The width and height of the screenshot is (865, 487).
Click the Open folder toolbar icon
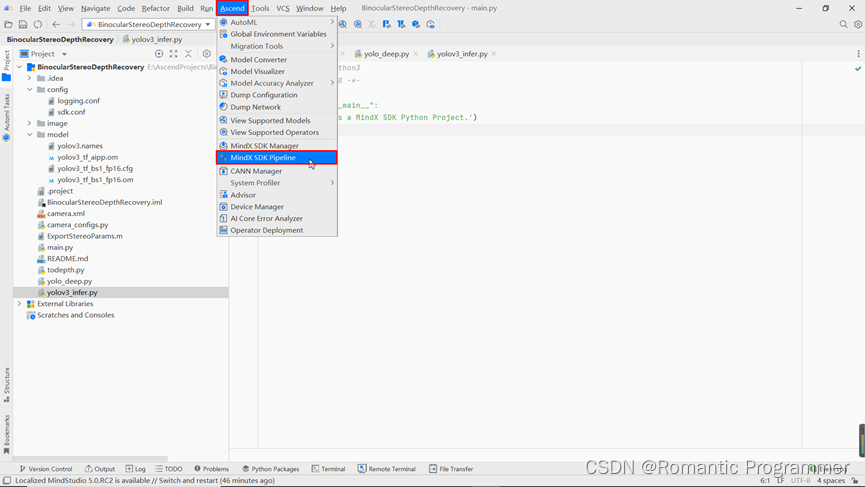point(8,24)
